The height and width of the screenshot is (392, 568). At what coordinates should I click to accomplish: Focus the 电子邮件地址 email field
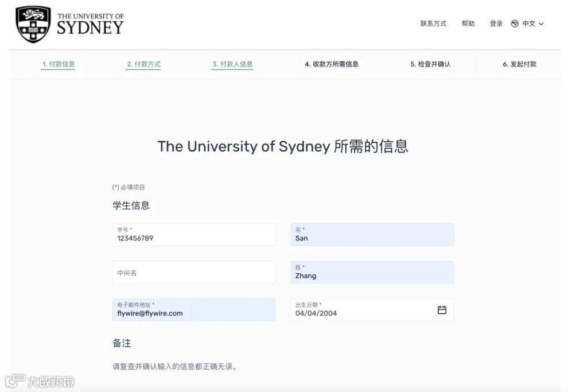194,310
